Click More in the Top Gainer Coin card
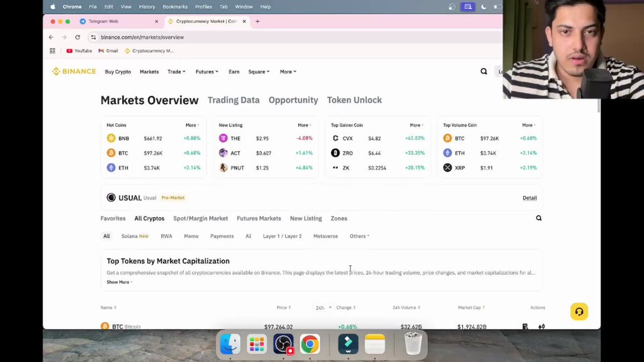This screenshot has width=644, height=362. coord(416,125)
